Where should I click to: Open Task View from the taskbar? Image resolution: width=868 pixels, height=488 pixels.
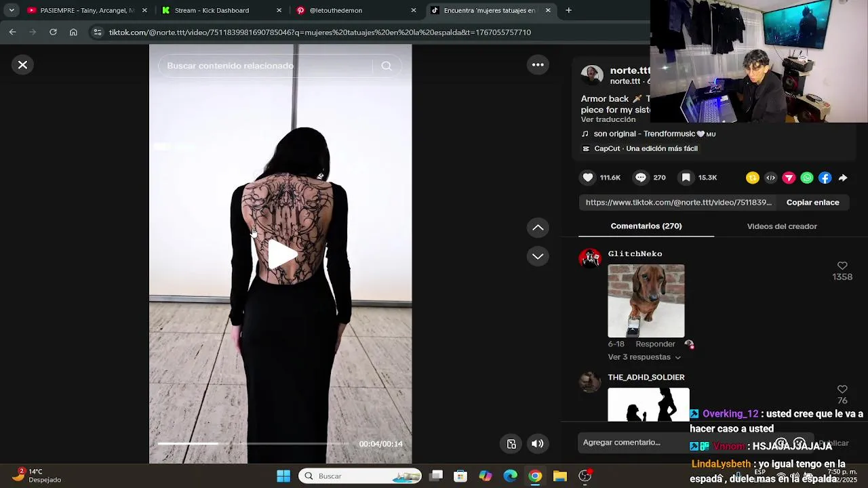click(x=436, y=476)
